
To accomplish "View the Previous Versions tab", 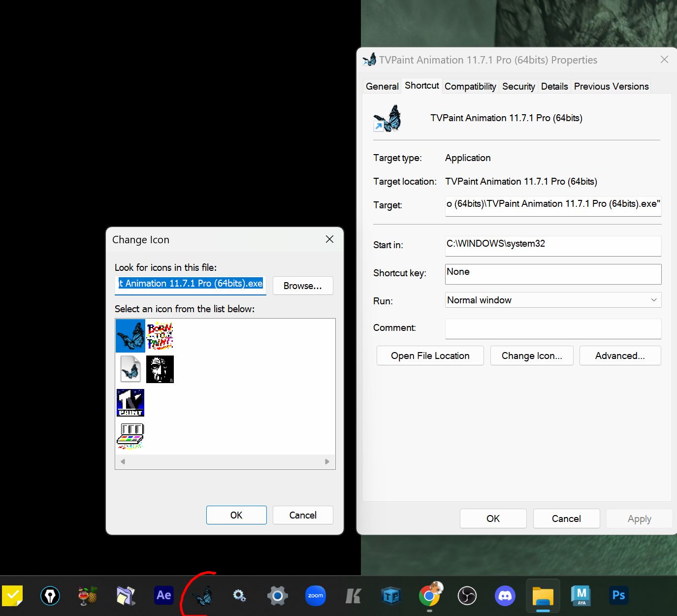I will click(611, 86).
